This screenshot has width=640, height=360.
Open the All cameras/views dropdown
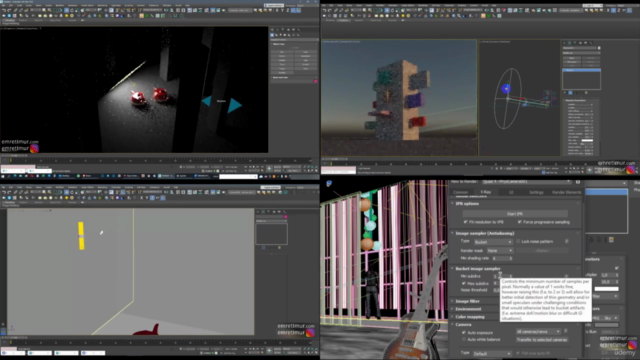coord(538,332)
